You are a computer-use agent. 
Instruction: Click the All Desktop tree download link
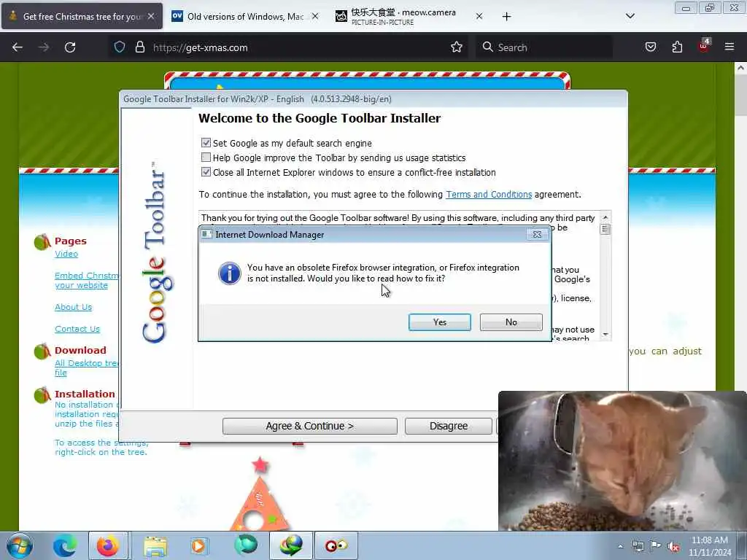pyautogui.click(x=86, y=367)
